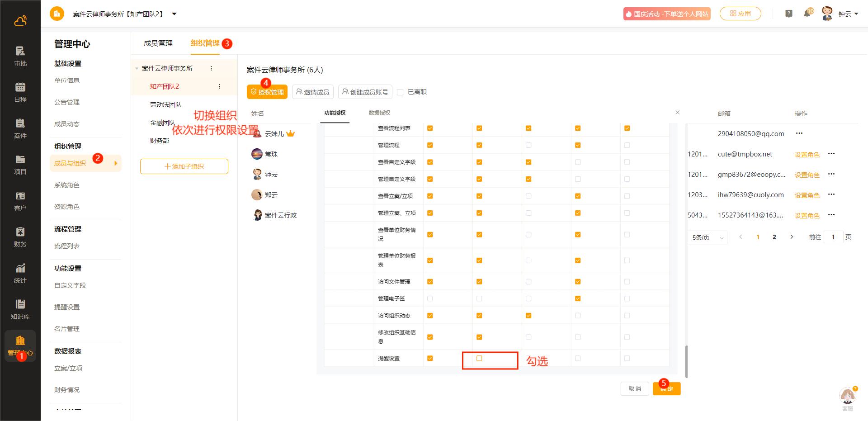Open the 知识库 knowledge base icon
Image resolution: width=868 pixels, height=421 pixels.
pyautogui.click(x=20, y=309)
